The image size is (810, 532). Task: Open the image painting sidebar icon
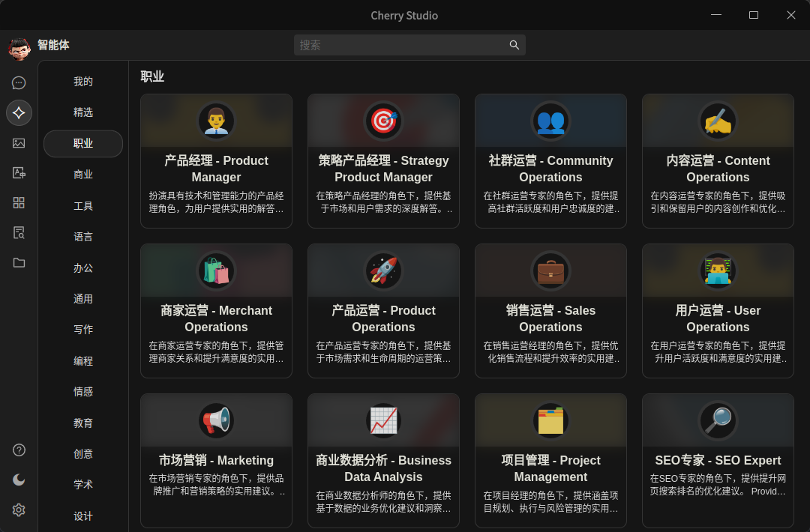[x=19, y=143]
